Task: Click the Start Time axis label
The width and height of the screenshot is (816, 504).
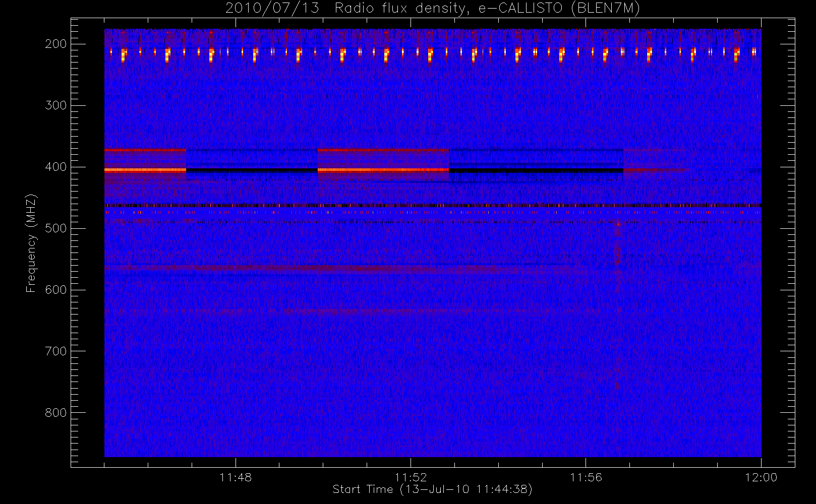Action: (433, 489)
